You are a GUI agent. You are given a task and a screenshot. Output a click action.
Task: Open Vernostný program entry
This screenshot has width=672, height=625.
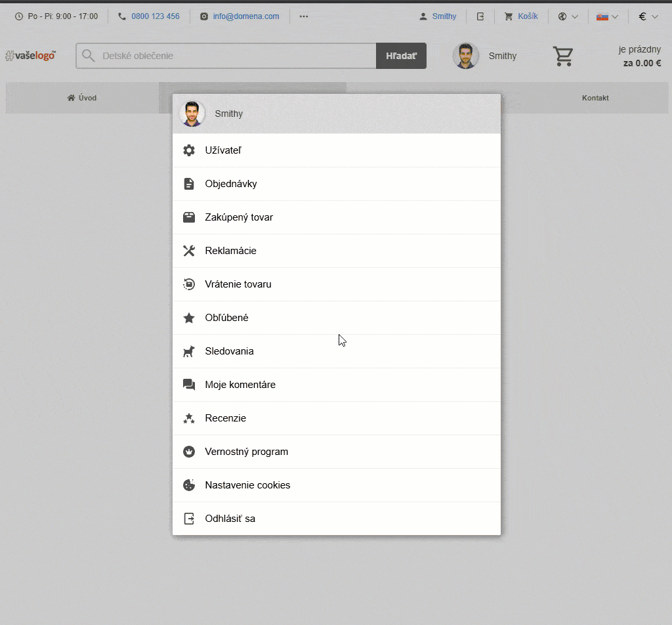tap(337, 452)
